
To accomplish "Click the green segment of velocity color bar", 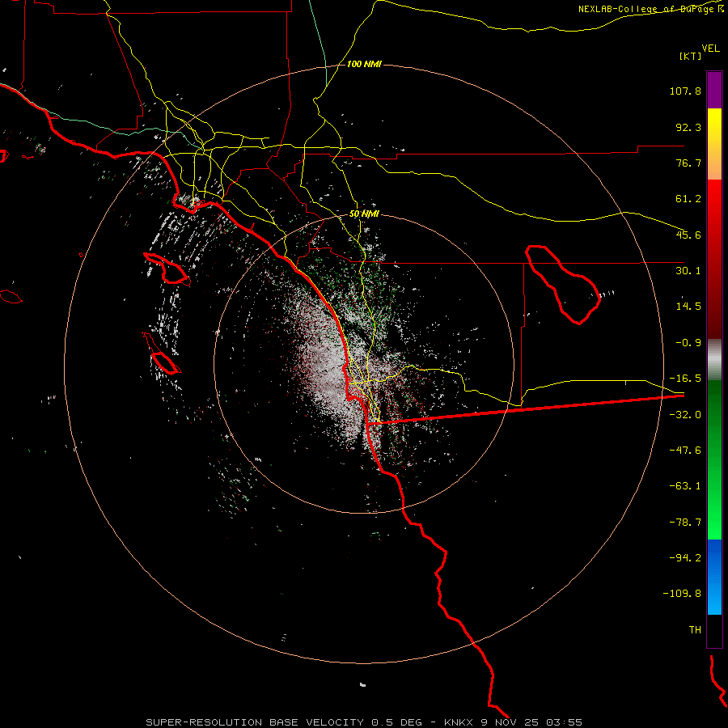I will pyautogui.click(x=714, y=459).
